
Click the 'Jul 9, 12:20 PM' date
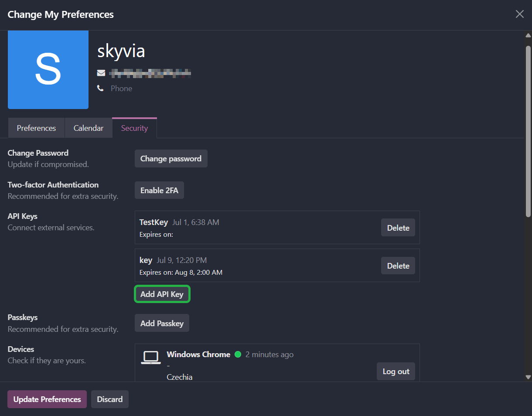pos(182,260)
